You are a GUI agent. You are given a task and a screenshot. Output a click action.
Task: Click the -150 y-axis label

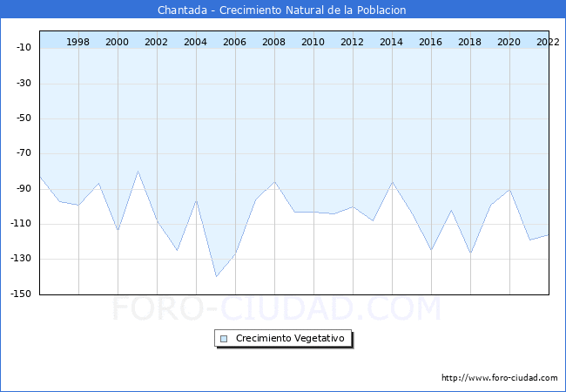tap(21, 294)
